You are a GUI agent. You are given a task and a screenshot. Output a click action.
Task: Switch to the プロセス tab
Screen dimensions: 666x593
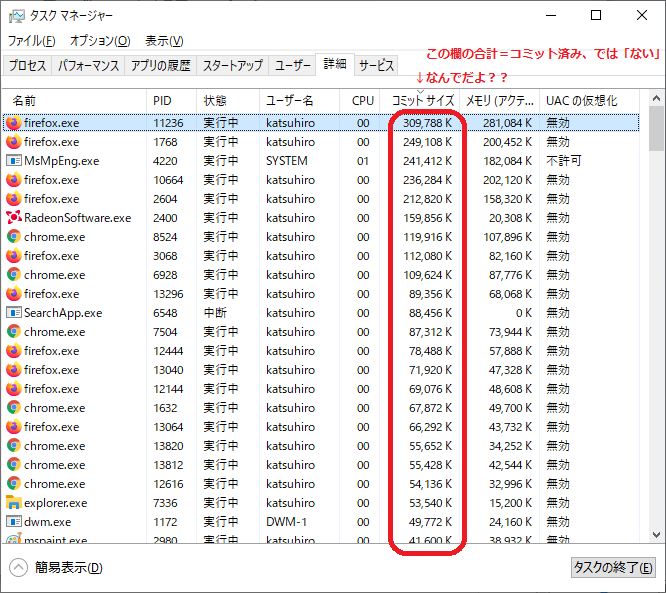[x=27, y=65]
